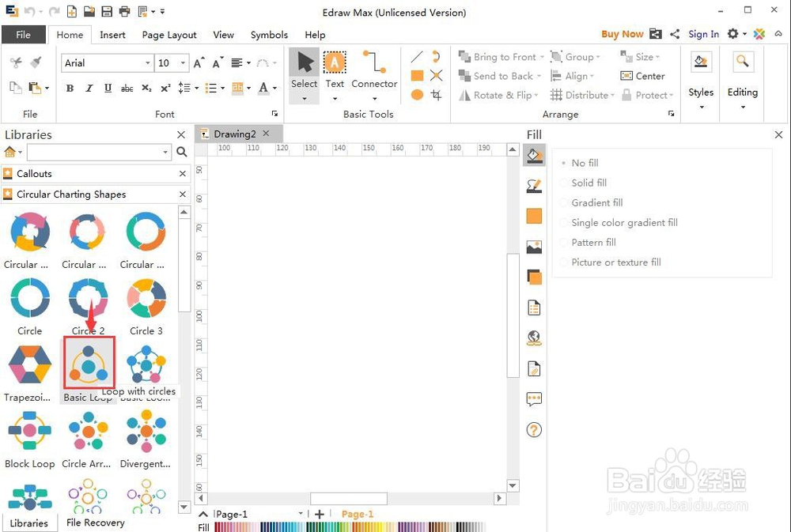Image resolution: width=791 pixels, height=532 pixels.
Task: Open the Help tab
Action: pos(315,35)
